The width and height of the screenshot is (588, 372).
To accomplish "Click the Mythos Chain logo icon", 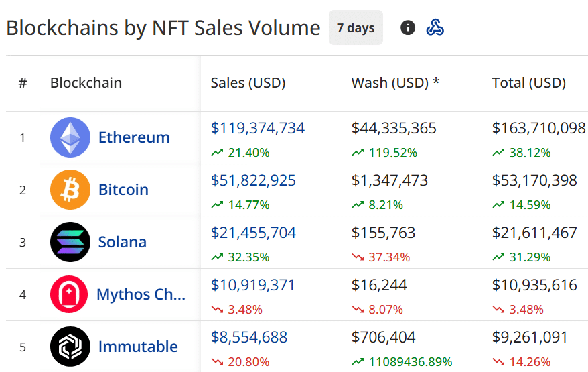I will pos(70,294).
